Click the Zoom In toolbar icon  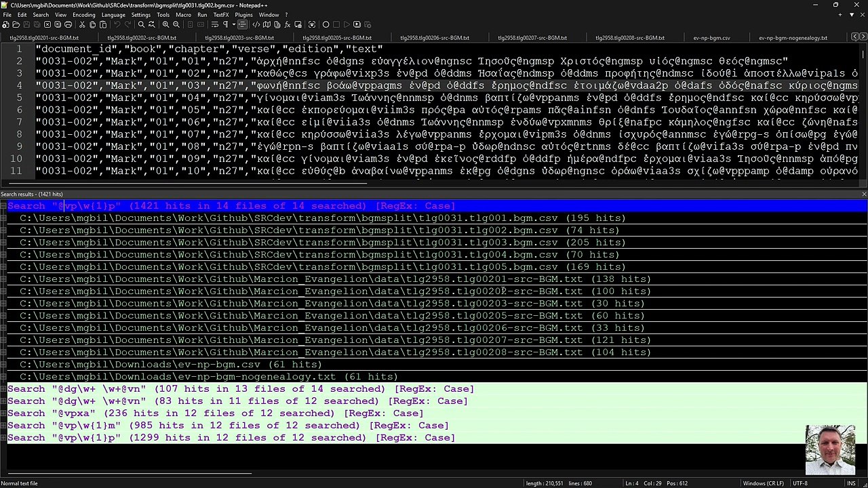coord(165,24)
